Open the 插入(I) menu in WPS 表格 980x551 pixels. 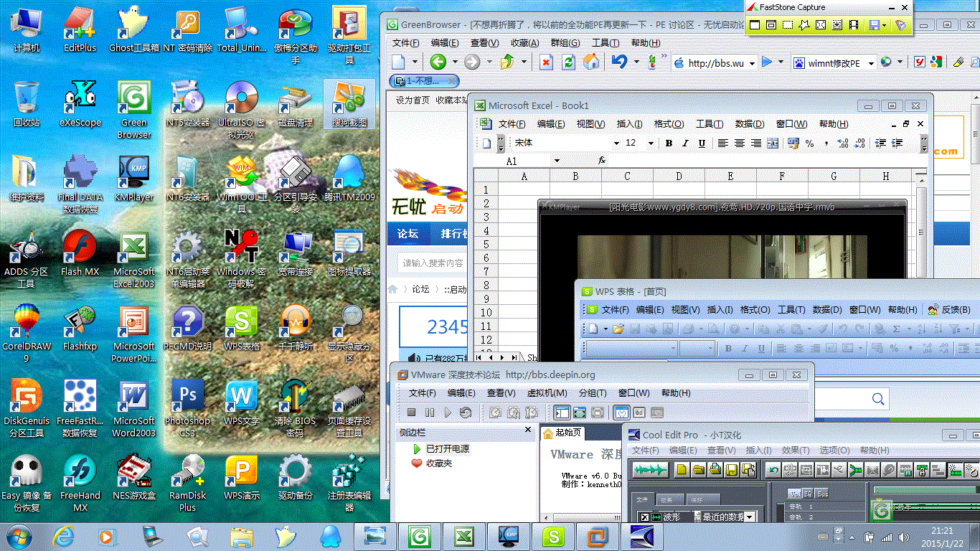pos(720,310)
